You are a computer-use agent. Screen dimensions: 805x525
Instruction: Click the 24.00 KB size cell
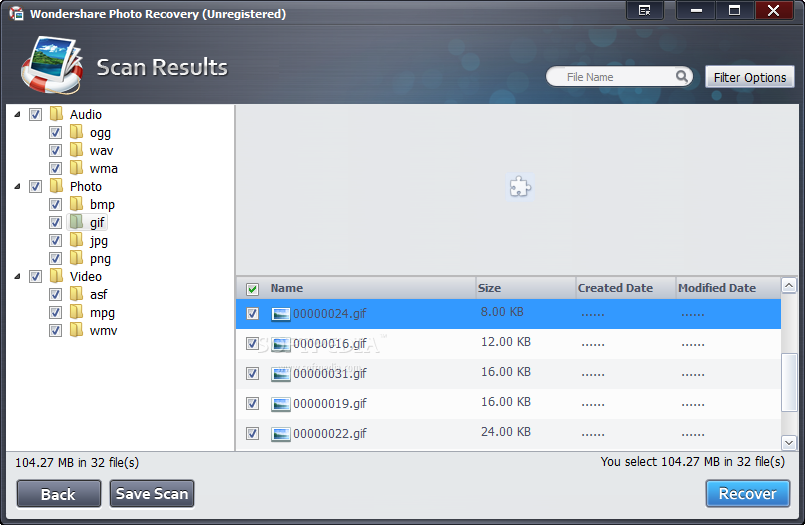point(506,432)
